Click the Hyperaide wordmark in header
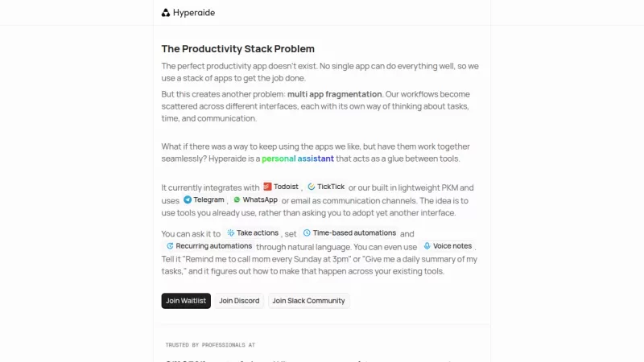The width and height of the screenshot is (644, 362). (194, 13)
